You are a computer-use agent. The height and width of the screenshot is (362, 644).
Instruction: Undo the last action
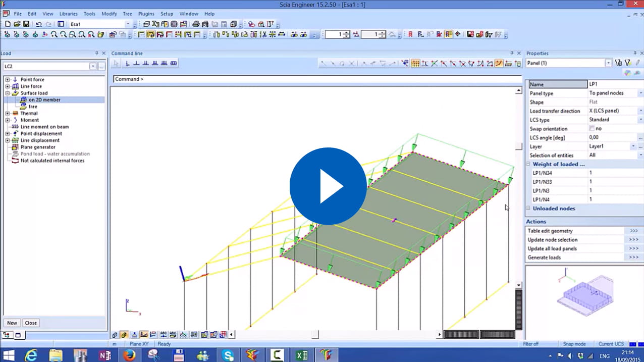[39, 24]
